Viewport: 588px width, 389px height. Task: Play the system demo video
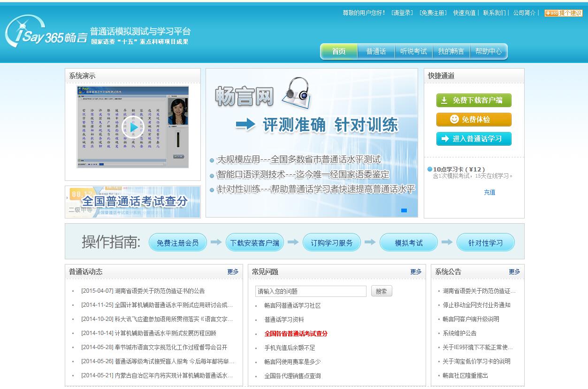(x=133, y=127)
